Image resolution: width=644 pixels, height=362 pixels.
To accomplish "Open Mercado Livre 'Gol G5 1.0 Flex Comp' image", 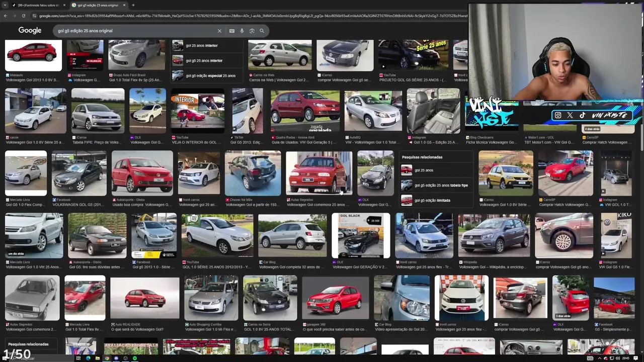I will click(26, 173).
